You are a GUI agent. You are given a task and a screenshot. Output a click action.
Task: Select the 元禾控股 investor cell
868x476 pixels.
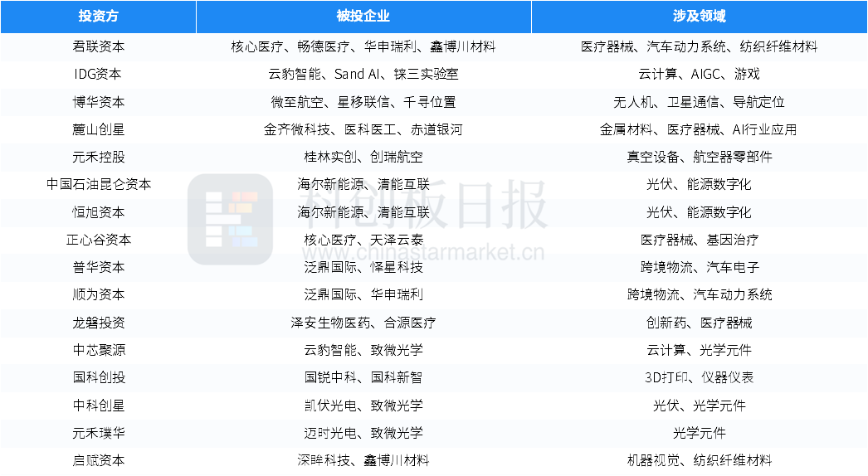[99, 158]
